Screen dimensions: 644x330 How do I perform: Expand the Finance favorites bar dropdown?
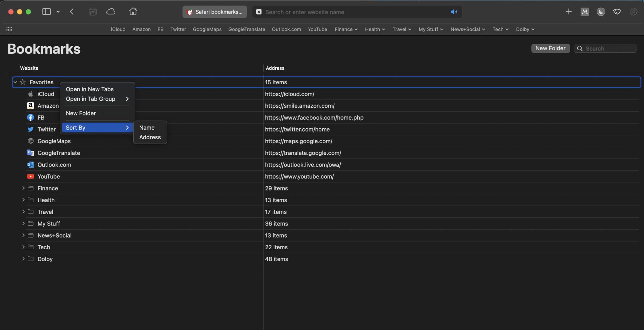(x=346, y=29)
